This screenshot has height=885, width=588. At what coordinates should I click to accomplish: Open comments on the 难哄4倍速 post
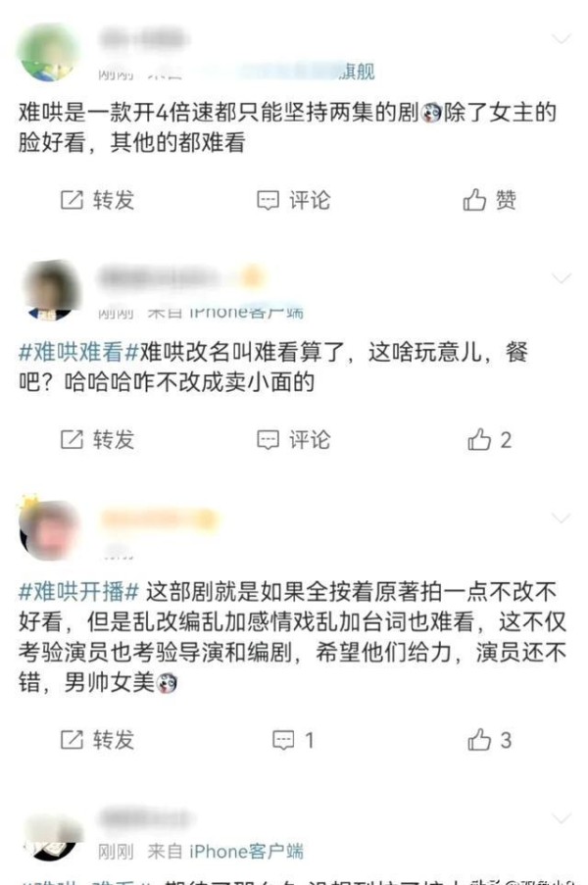click(293, 200)
